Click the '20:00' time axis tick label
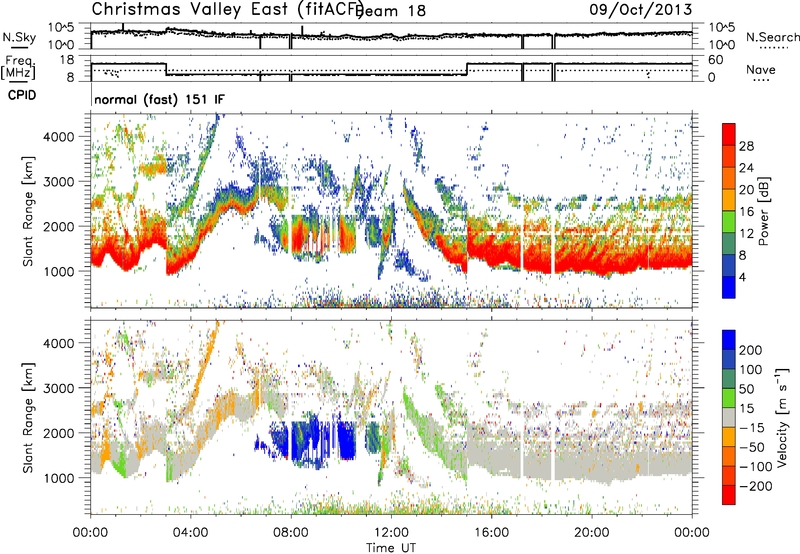The width and height of the screenshot is (800, 554). (x=592, y=533)
